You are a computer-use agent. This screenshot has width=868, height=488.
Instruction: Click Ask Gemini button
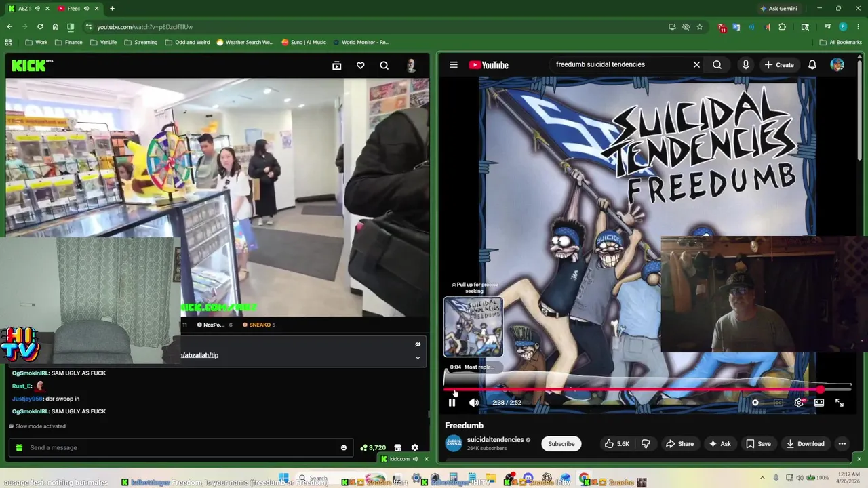[x=778, y=9]
